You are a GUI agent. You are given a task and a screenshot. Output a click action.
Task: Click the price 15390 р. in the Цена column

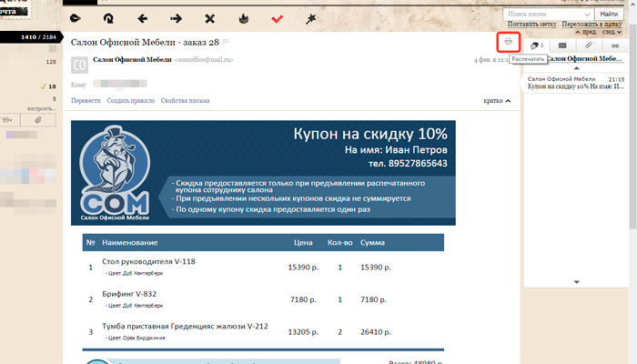point(303,268)
